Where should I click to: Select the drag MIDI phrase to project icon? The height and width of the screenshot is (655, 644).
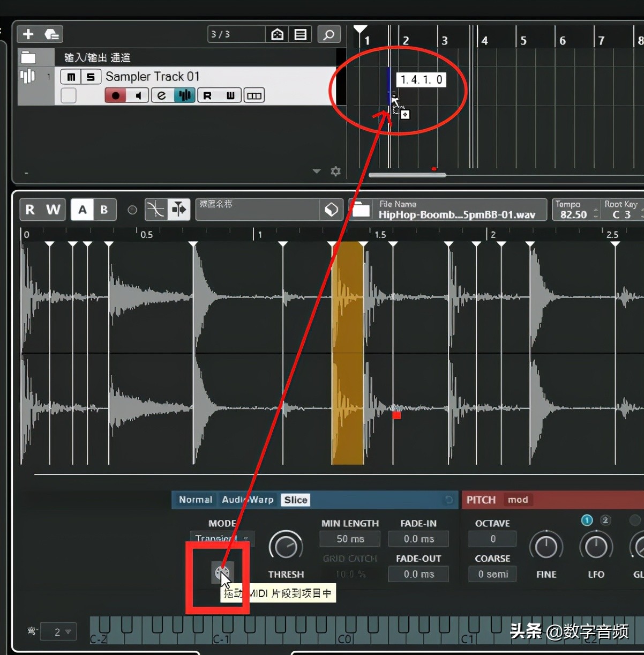click(222, 572)
